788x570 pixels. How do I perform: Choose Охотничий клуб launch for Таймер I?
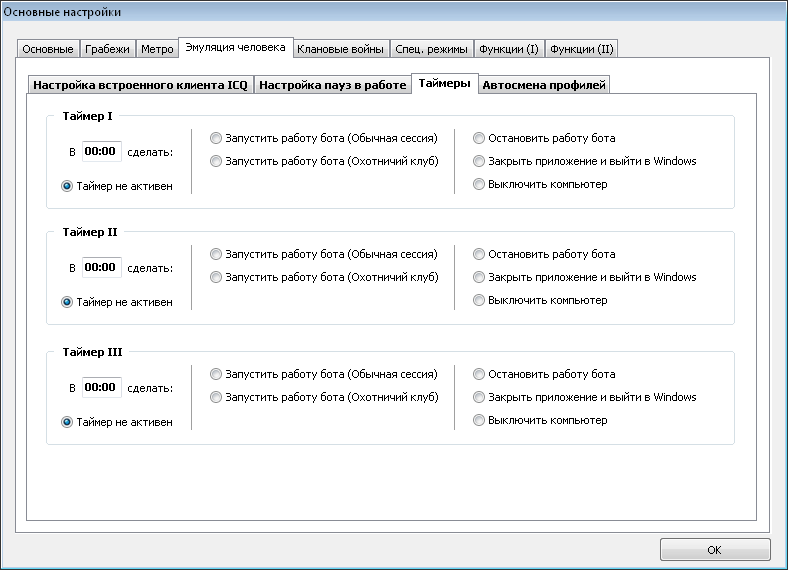coord(324,161)
